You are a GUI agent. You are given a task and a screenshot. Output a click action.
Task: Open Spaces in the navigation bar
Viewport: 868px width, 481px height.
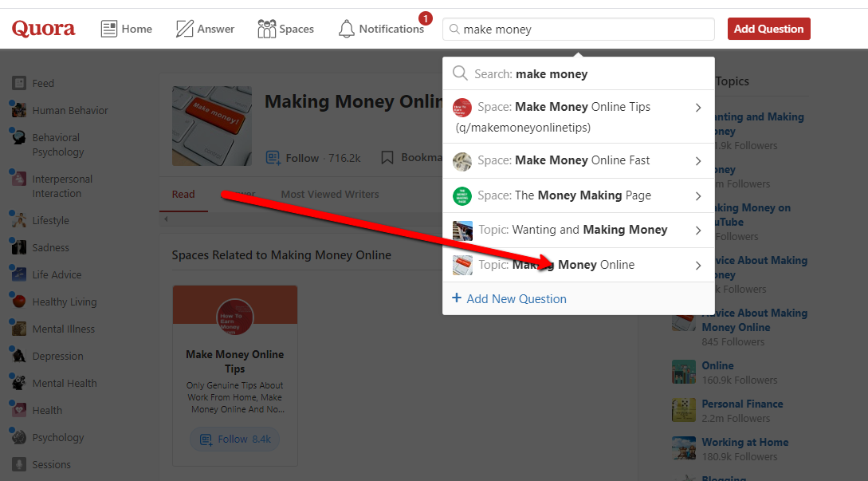coord(285,29)
